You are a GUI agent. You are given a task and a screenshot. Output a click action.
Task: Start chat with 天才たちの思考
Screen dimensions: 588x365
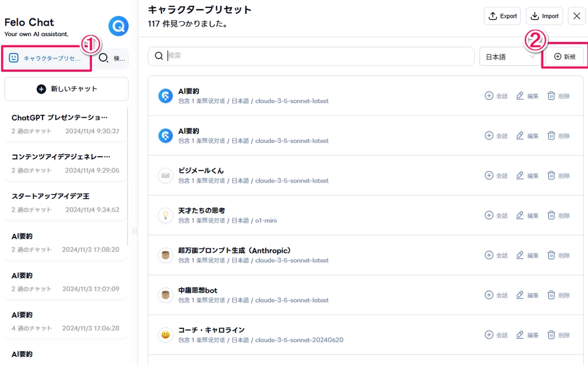496,215
